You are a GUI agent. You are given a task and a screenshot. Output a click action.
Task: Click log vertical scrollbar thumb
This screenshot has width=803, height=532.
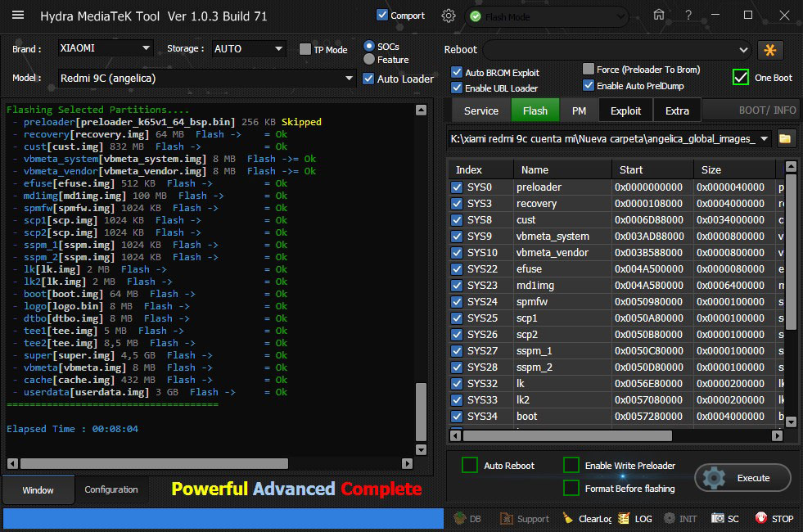(x=421, y=412)
